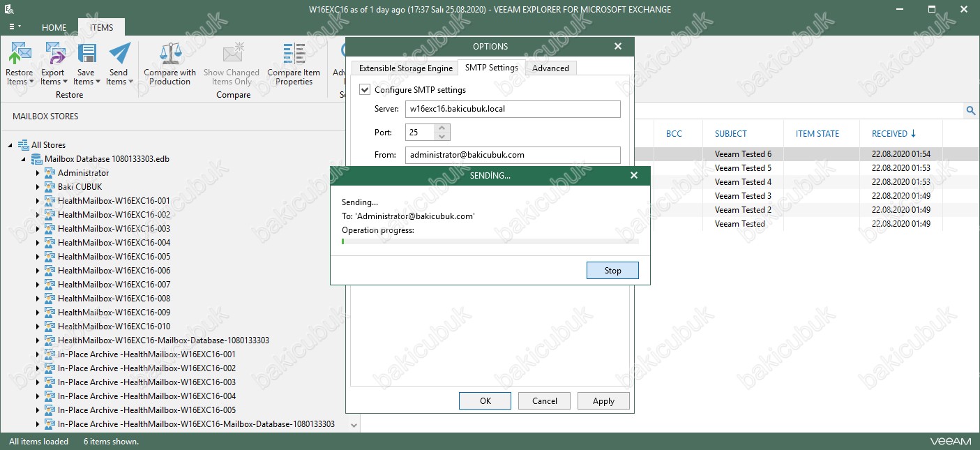This screenshot has width=980, height=450.
Task: Select the Veeam Tested 4 message
Action: [743, 182]
